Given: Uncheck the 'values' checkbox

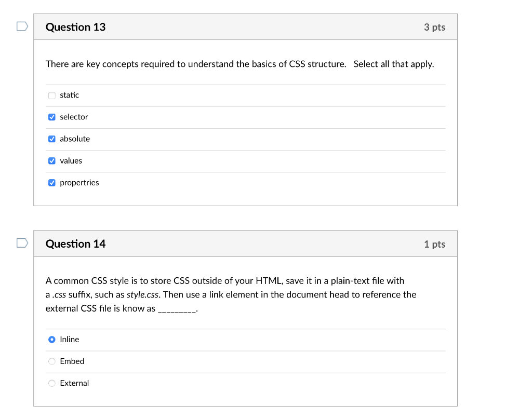Looking at the screenshot, I should 51,161.
